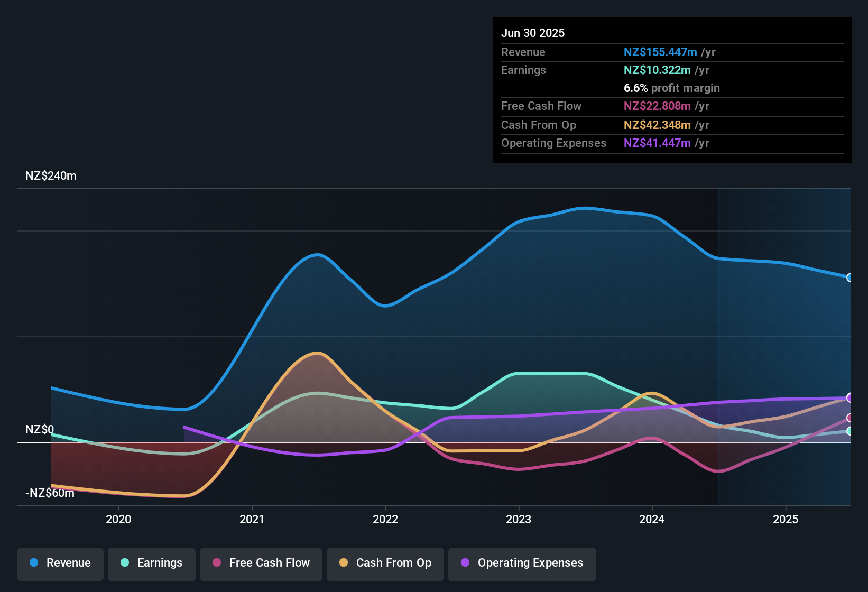Toggle Operating Expenses series visibility
The height and width of the screenshot is (592, 868).
coord(522,563)
